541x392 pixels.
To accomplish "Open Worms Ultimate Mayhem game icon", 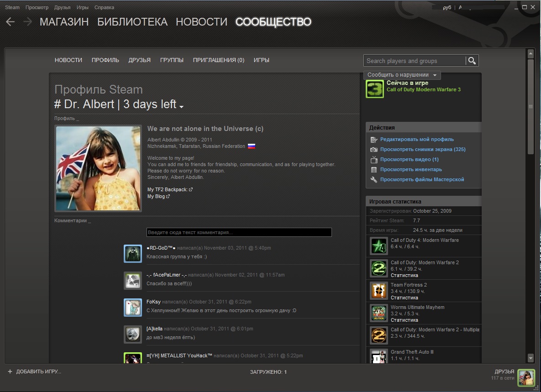I will point(378,313).
